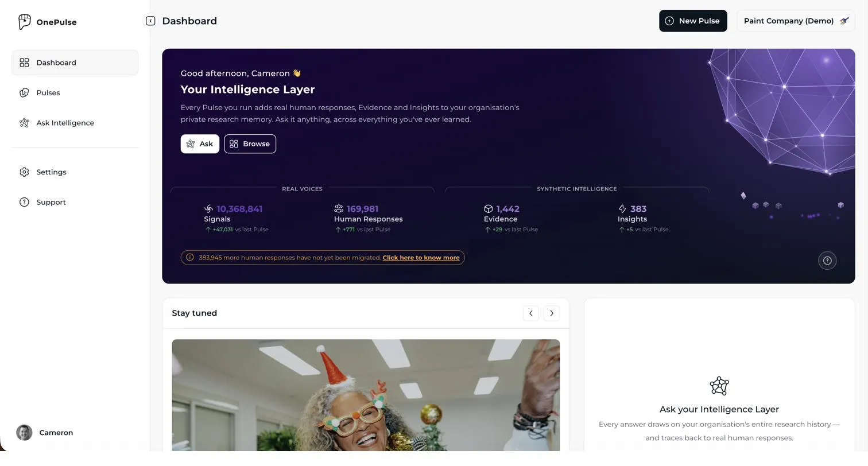Click the OnePulse logo icon
The image size is (868, 466).
[x=24, y=22]
